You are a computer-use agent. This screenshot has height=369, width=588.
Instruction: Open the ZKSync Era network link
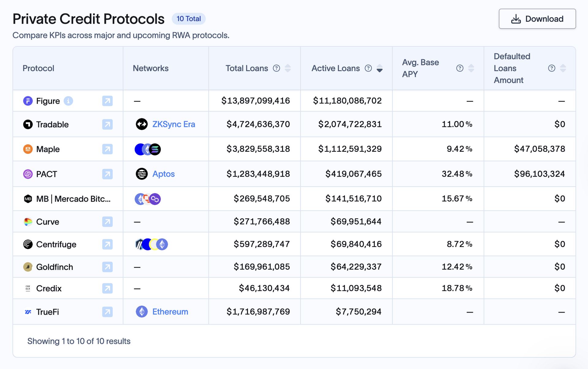(173, 124)
